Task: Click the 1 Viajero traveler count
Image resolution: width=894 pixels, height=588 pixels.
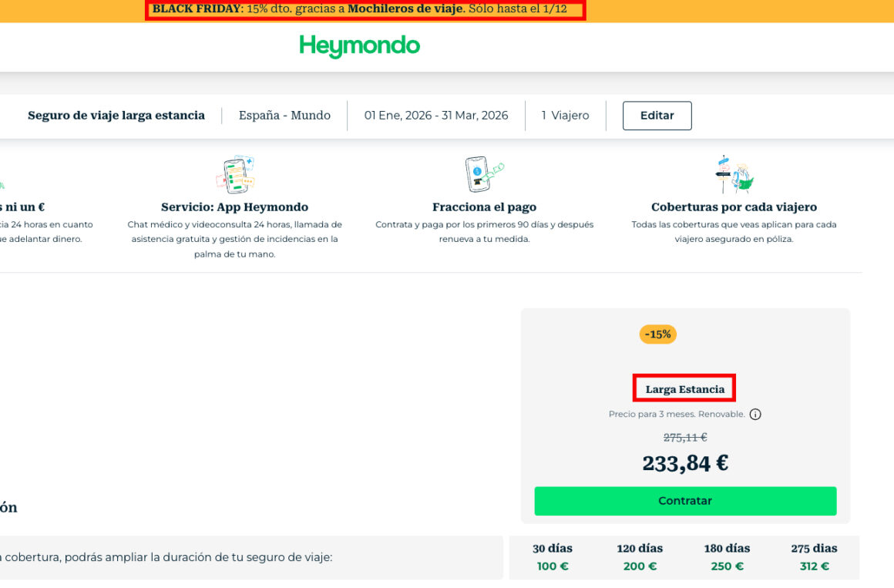Action: 565,115
